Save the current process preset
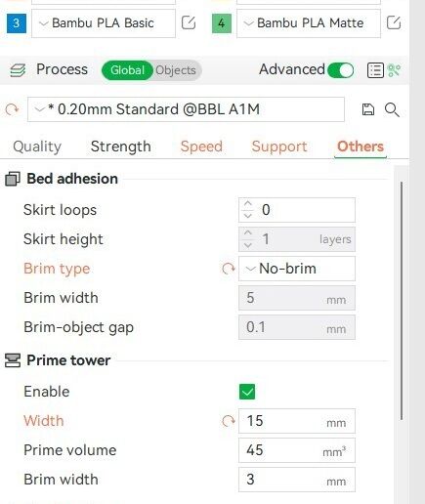 (368, 109)
